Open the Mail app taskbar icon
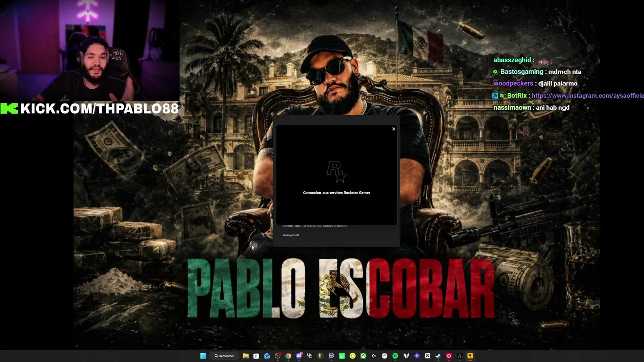The image size is (644, 362). coord(267,356)
